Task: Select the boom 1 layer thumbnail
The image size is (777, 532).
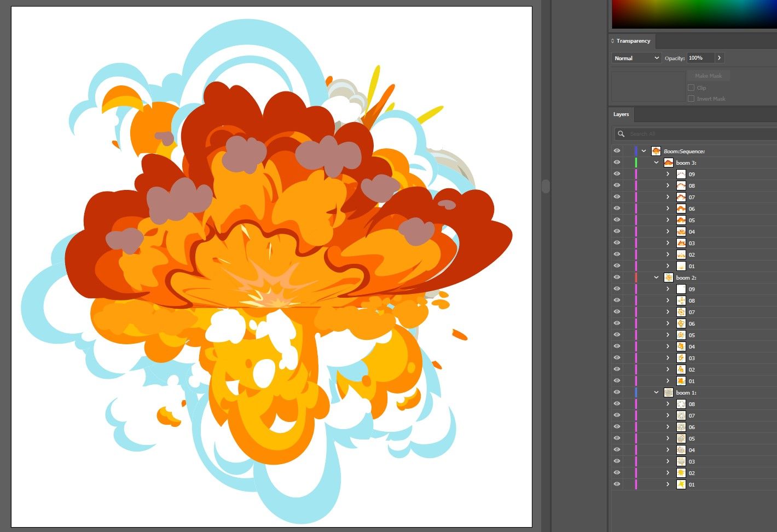Action: pos(668,392)
